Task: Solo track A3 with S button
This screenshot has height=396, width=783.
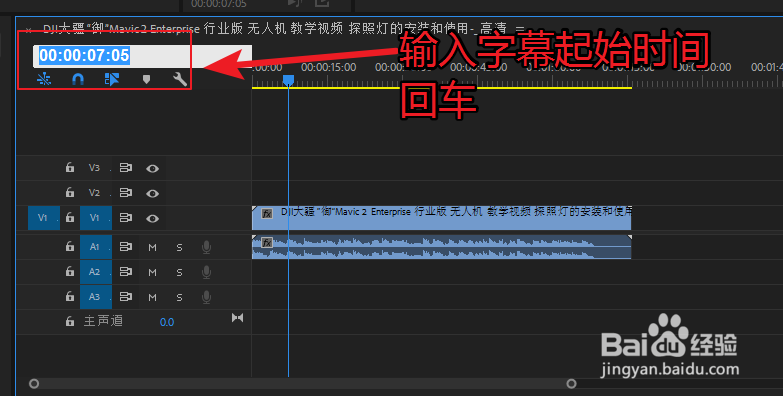Action: pos(179,298)
